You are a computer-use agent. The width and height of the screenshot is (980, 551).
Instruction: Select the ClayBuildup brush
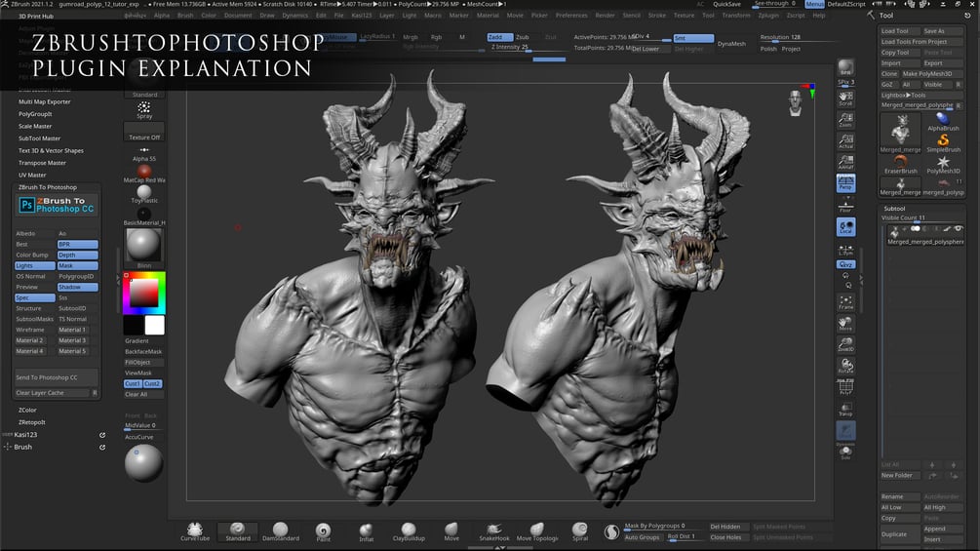point(409,531)
